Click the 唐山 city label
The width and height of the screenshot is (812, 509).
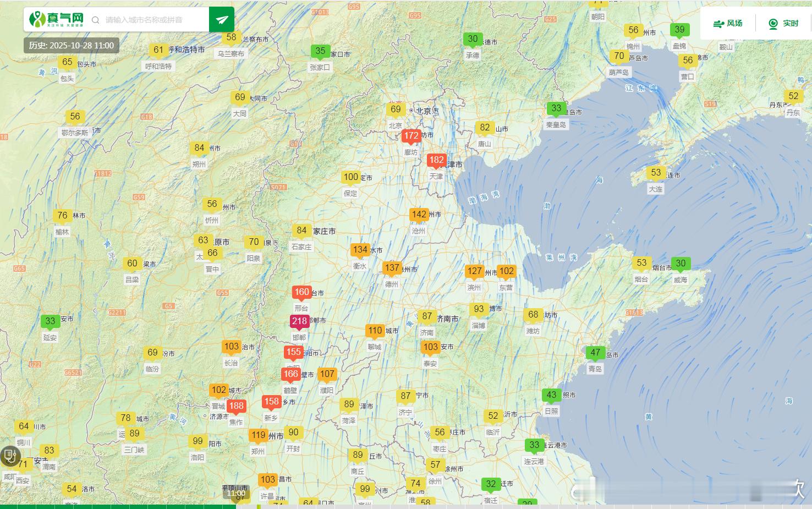(x=484, y=144)
